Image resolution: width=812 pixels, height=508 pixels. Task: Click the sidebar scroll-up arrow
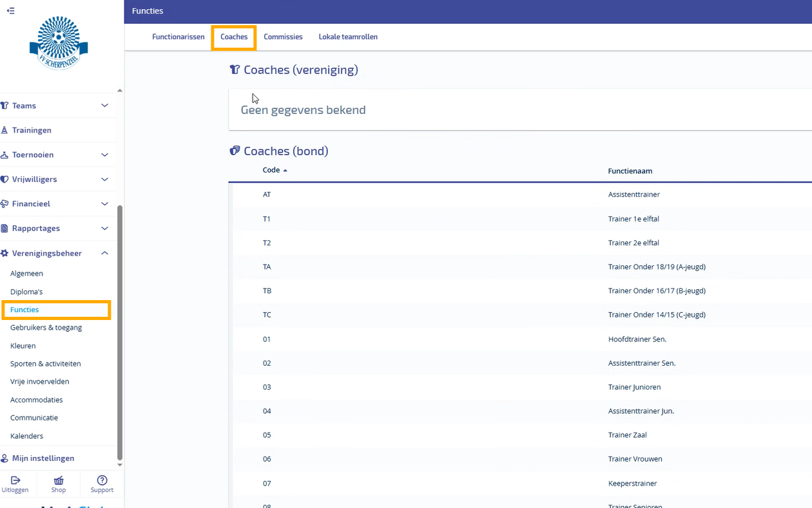click(119, 91)
